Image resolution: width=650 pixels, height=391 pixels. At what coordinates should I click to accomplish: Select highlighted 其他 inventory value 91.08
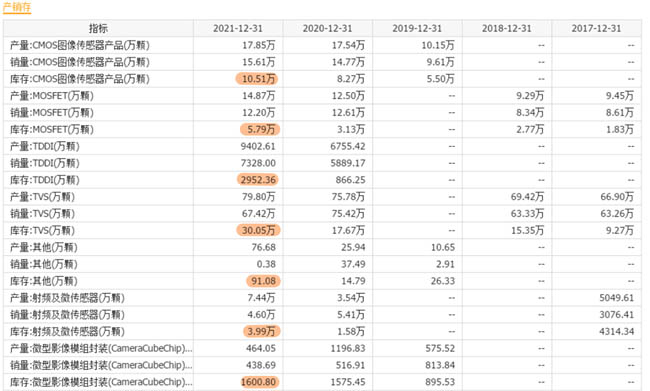pos(263,281)
